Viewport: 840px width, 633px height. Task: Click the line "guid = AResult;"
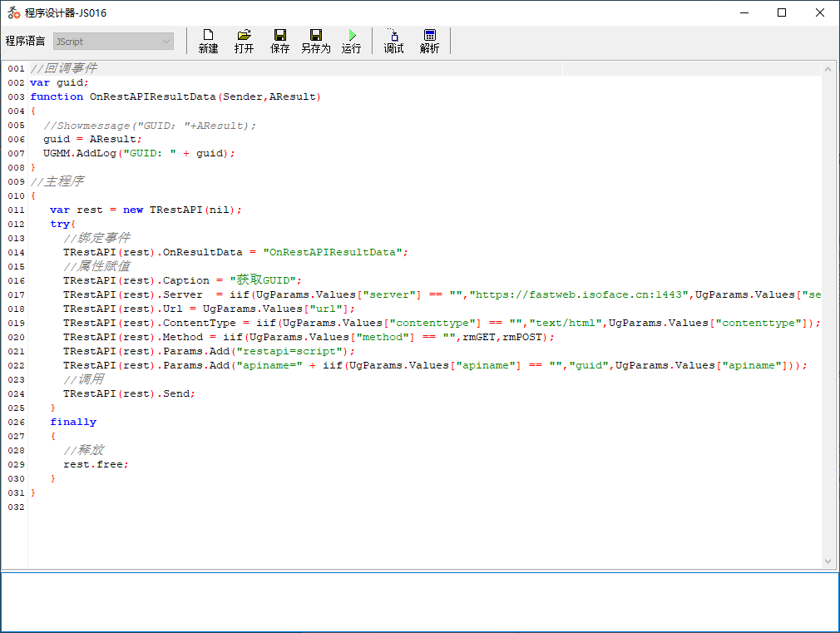click(92, 140)
